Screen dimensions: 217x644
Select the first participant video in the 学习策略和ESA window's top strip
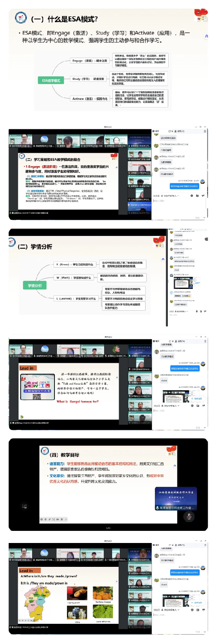20,141
